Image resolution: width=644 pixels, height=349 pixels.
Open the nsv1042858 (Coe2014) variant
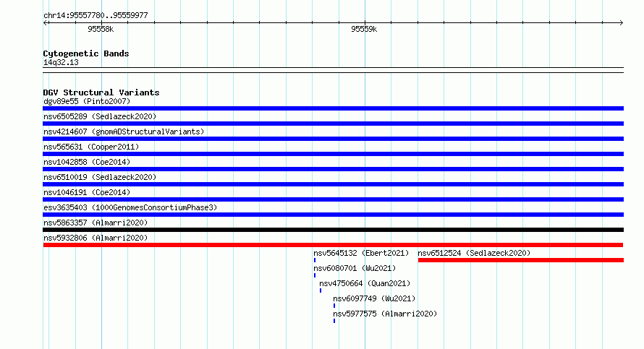click(87, 162)
